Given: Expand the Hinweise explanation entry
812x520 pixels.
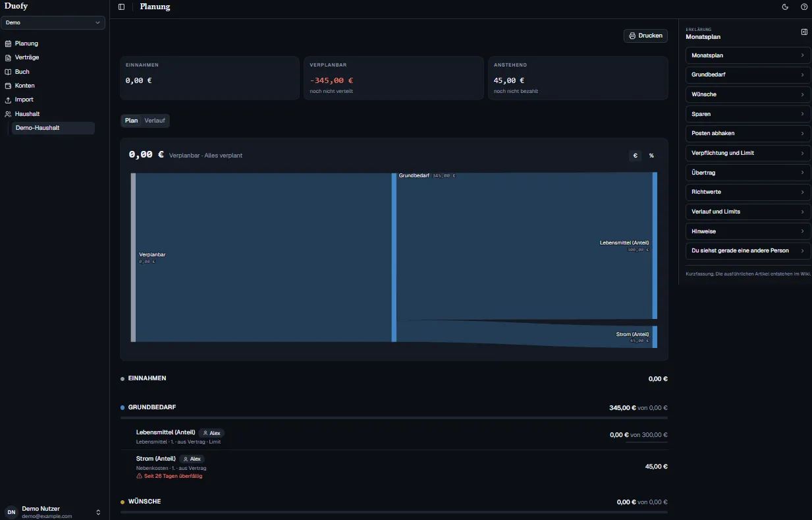Looking at the screenshot, I should (748, 231).
